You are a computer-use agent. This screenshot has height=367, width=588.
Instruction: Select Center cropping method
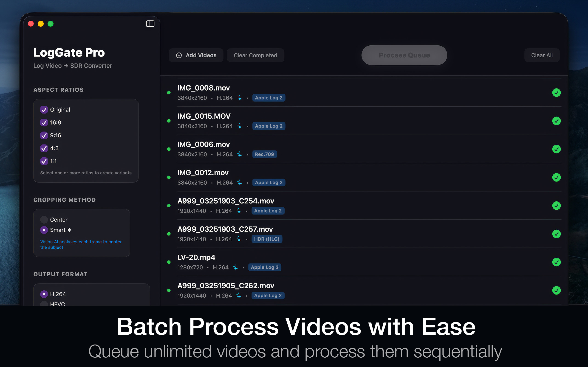point(44,220)
